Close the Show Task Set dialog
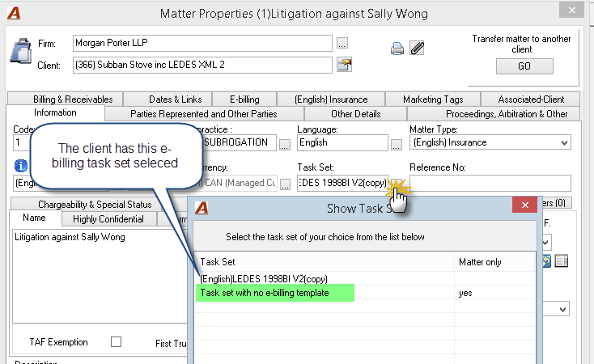This screenshot has width=594, height=364. [524, 205]
